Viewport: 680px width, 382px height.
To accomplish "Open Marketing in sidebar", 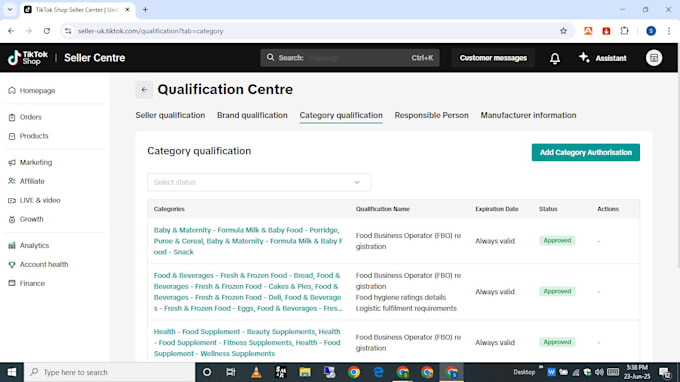I will tap(36, 162).
